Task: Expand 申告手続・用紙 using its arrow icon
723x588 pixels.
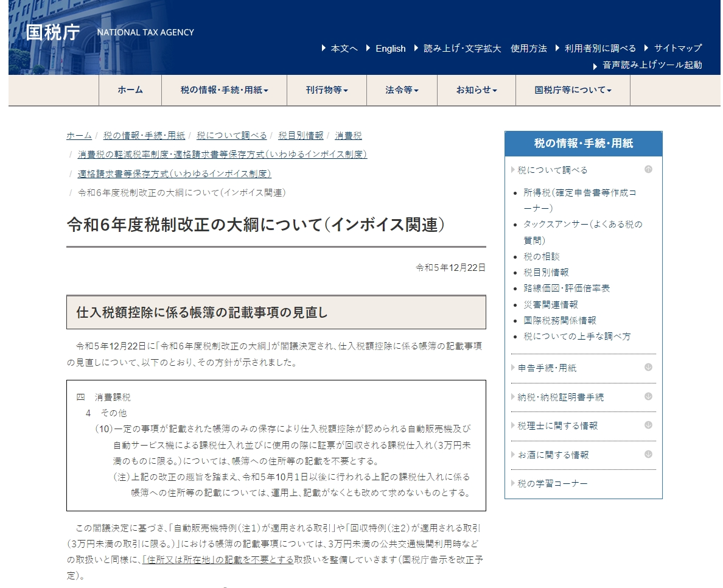Action: click(649, 366)
